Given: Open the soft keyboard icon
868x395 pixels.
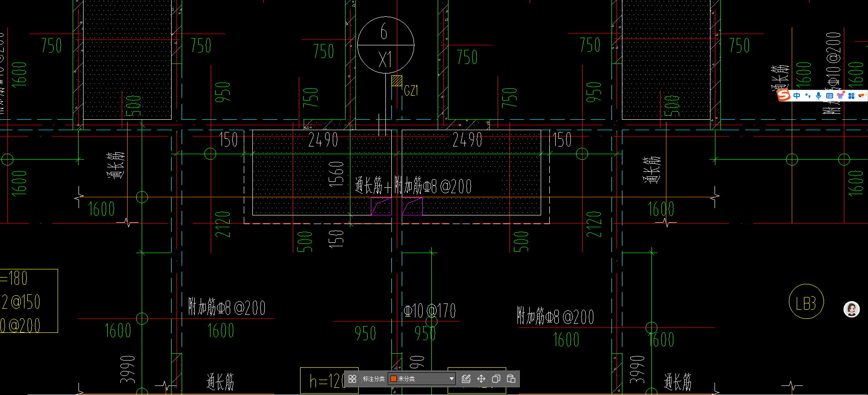Looking at the screenshot, I should point(829,96).
